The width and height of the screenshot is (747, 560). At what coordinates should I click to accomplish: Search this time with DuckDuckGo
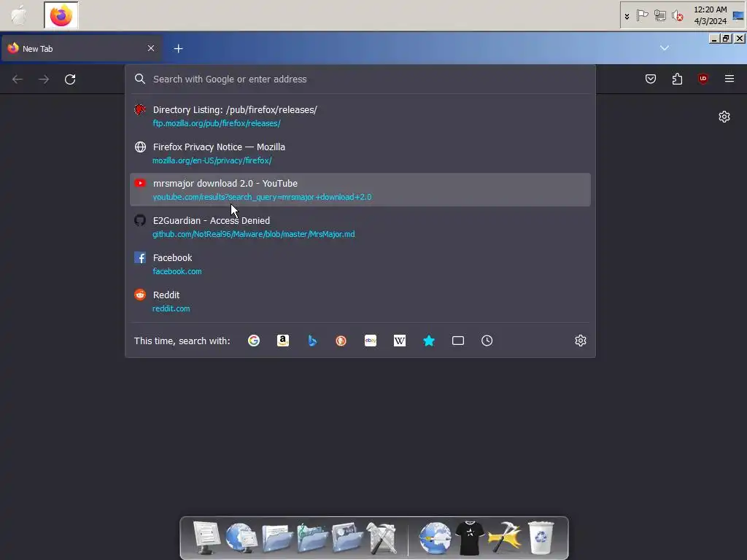tap(341, 341)
